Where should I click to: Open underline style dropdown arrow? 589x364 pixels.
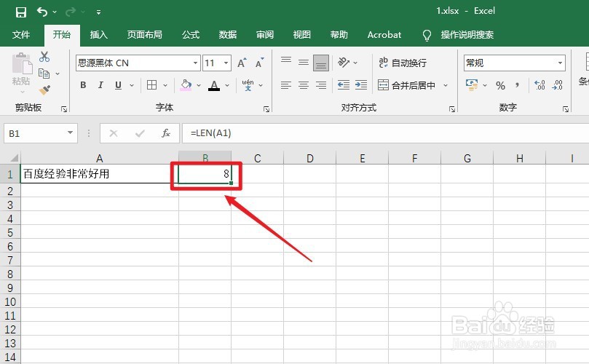click(132, 86)
